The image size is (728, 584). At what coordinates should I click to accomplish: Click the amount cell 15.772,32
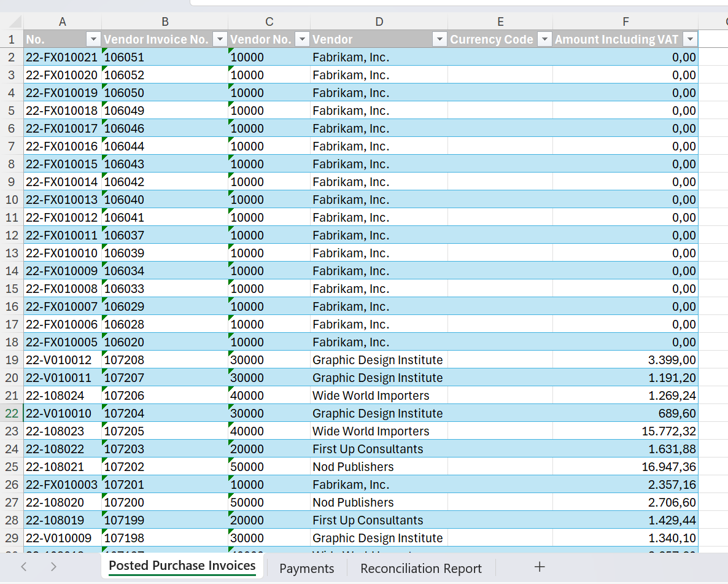pos(625,431)
